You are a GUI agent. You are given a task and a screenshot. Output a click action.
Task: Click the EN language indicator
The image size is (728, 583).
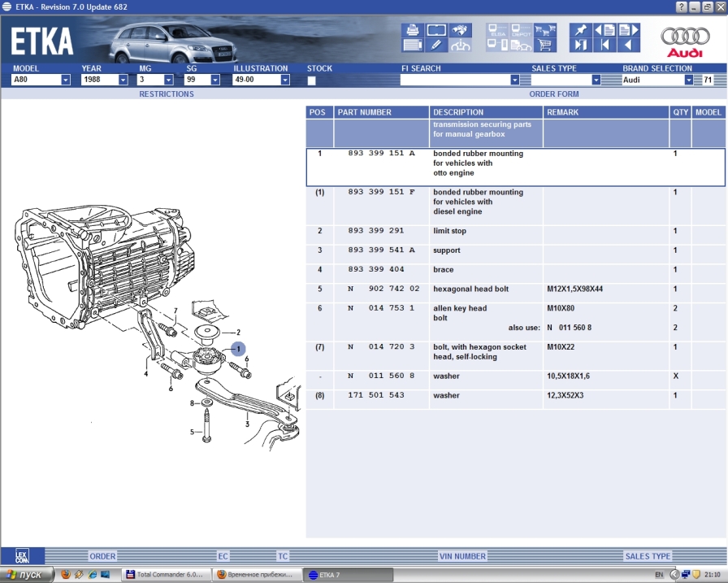click(x=659, y=575)
